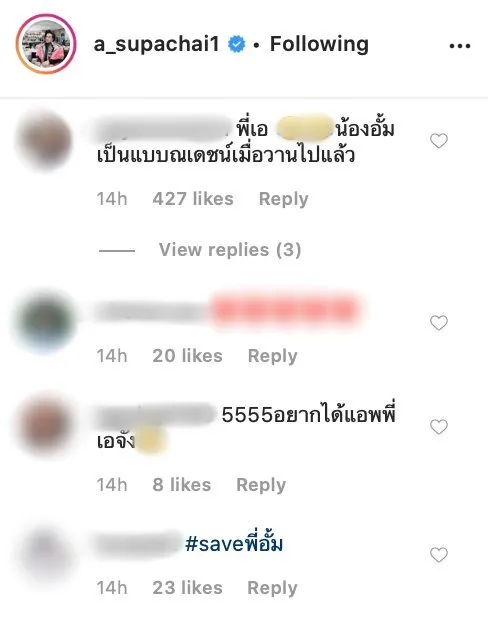Click the blue verified badge
Viewport: 488px width, 626px height.
point(236,44)
